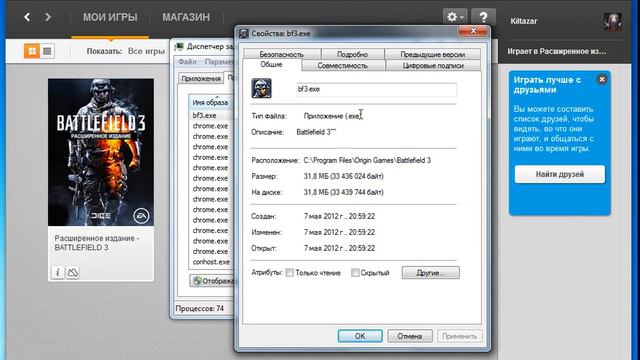Switch to list view of games

point(47,51)
